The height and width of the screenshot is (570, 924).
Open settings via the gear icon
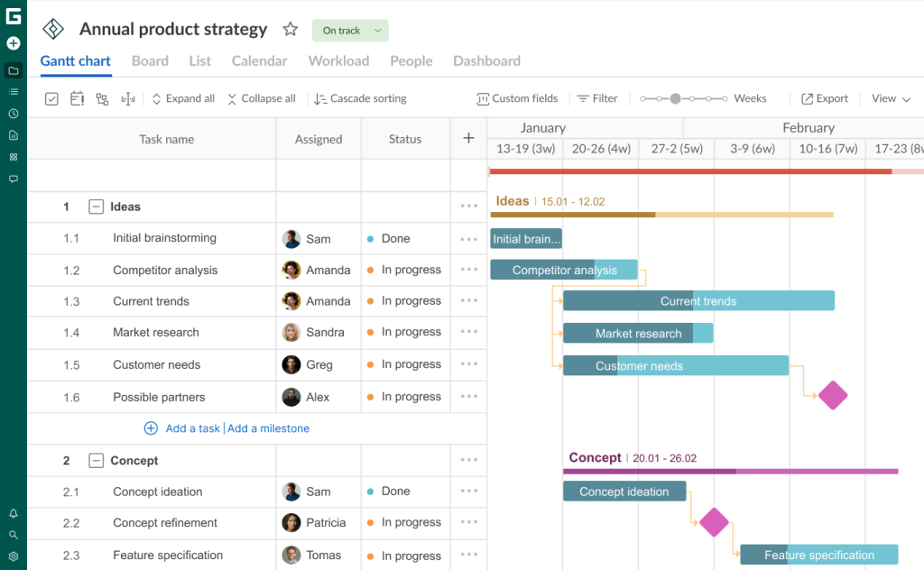coord(13,556)
